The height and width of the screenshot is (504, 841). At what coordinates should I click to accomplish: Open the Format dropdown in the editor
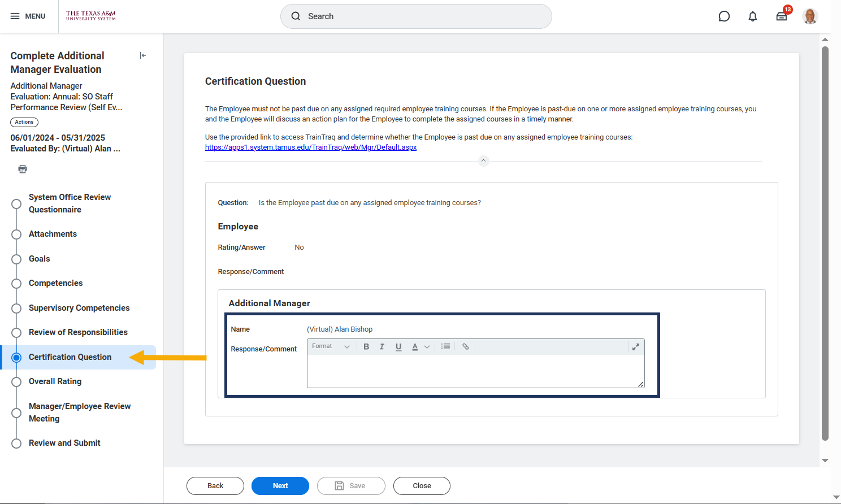click(331, 346)
